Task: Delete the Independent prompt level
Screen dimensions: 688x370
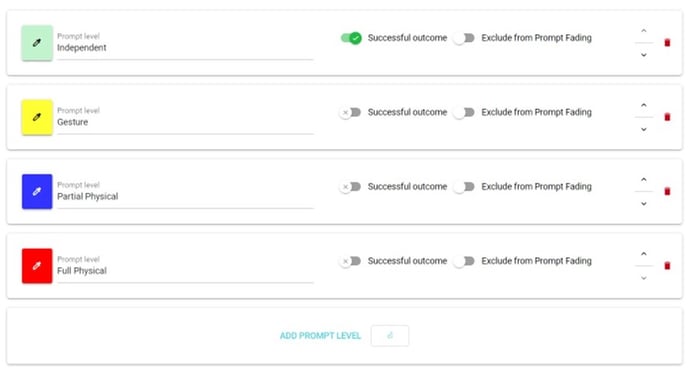Action: pos(667,43)
